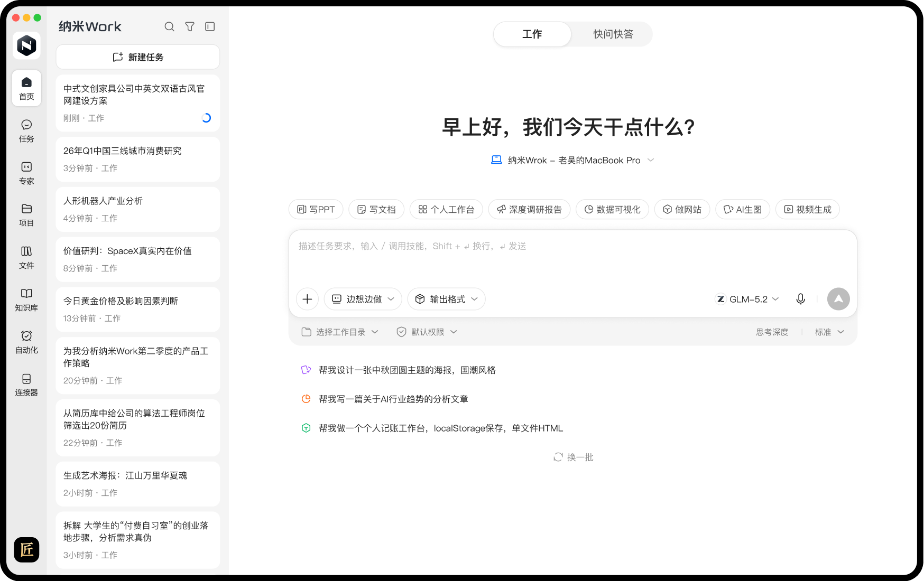The height and width of the screenshot is (581, 924).
Task: Click the send arrow button
Action: click(838, 299)
